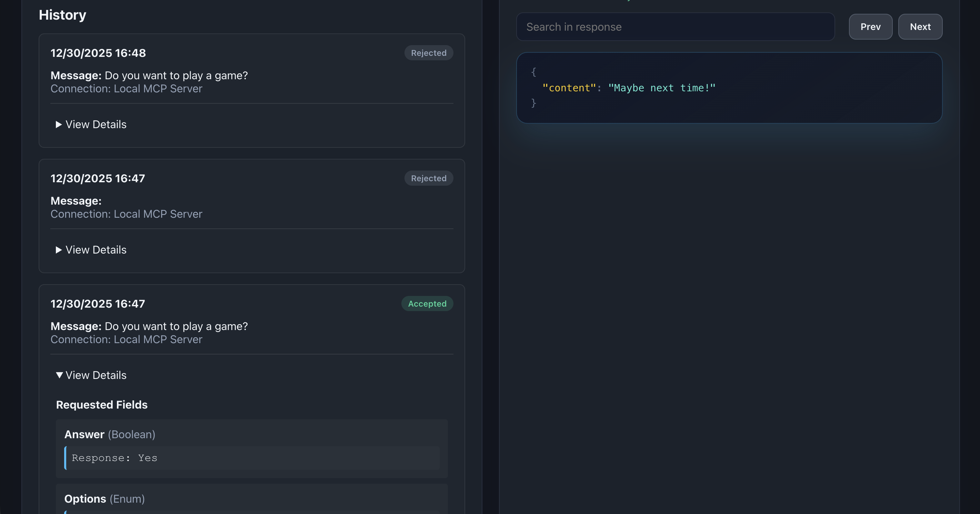Select the Response: Yes value box

pos(252,458)
